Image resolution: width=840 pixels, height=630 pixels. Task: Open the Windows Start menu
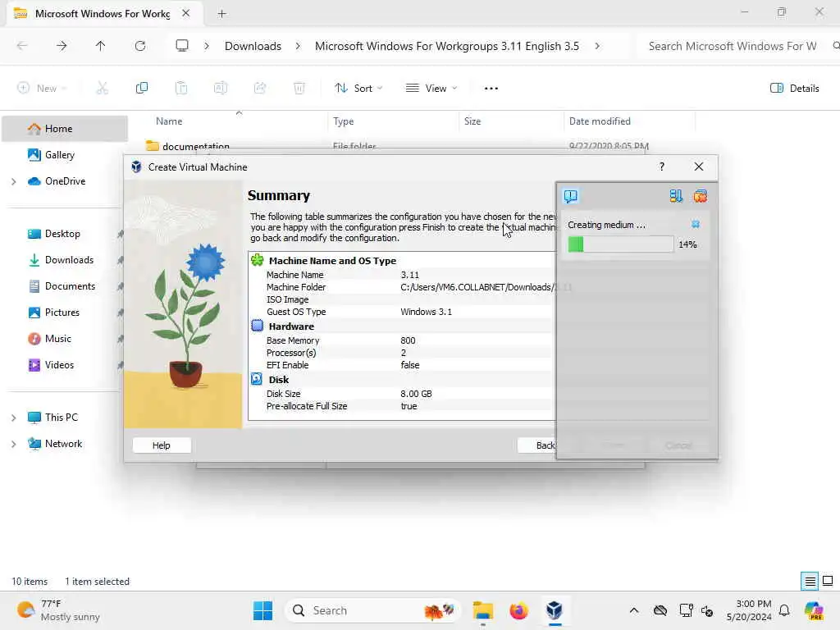pos(262,610)
